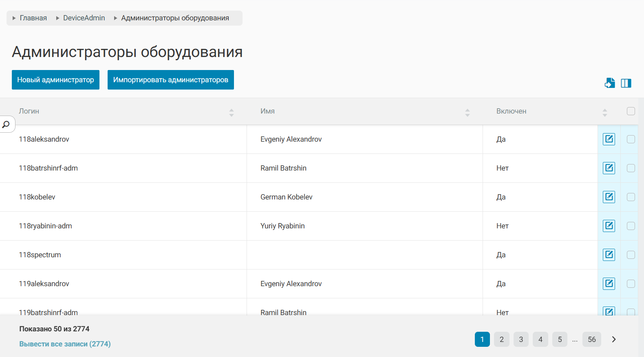This screenshot has width=644, height=357.
Task: Click the Вывести все записи (2774) link
Action: point(65,344)
